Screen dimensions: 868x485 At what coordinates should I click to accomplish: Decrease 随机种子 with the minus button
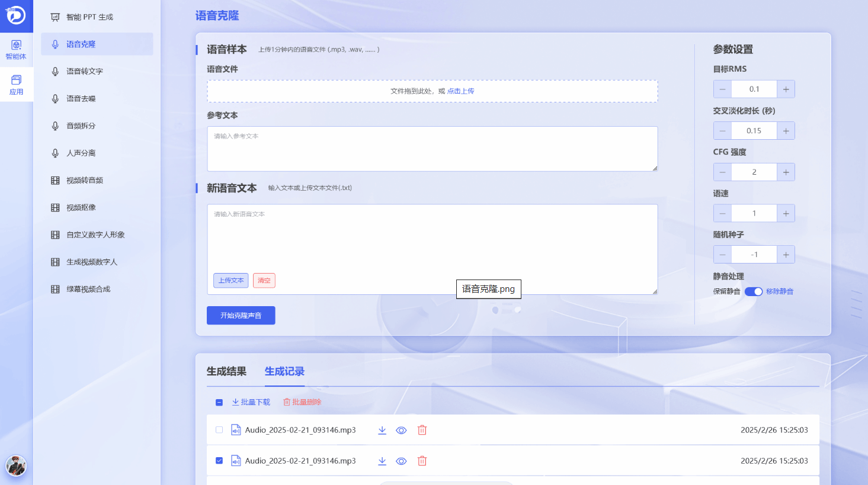(722, 255)
